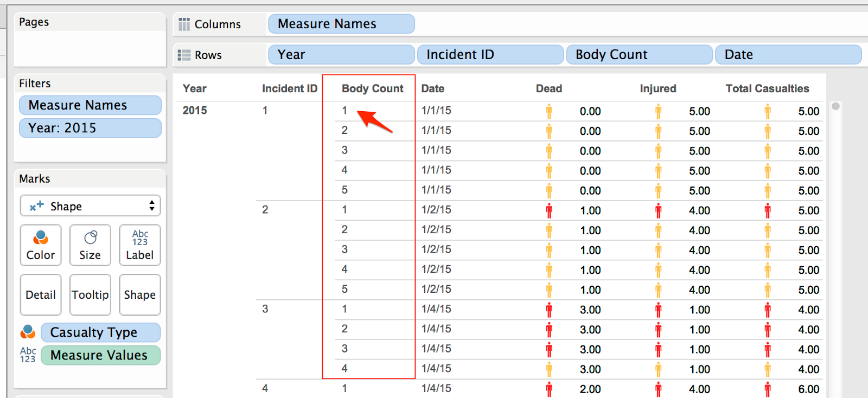
Task: Click the Abc label icon beside Measure Values
Action: (x=28, y=355)
